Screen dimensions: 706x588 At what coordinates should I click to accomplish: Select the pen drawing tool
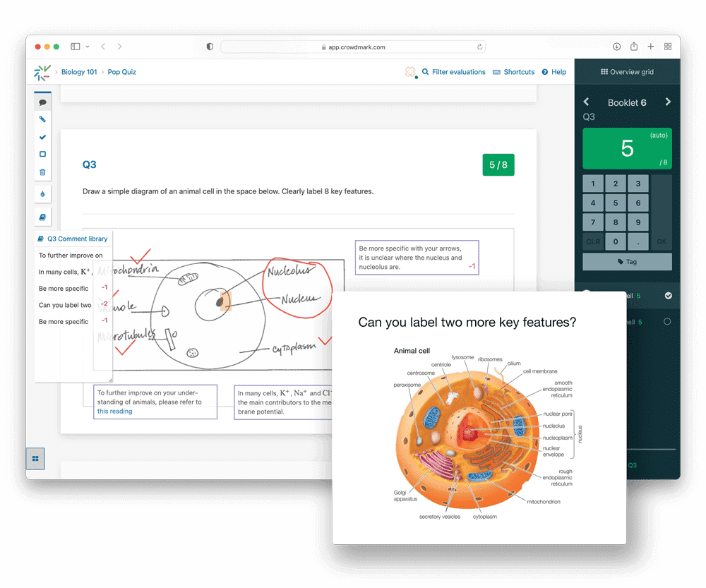coord(42,119)
